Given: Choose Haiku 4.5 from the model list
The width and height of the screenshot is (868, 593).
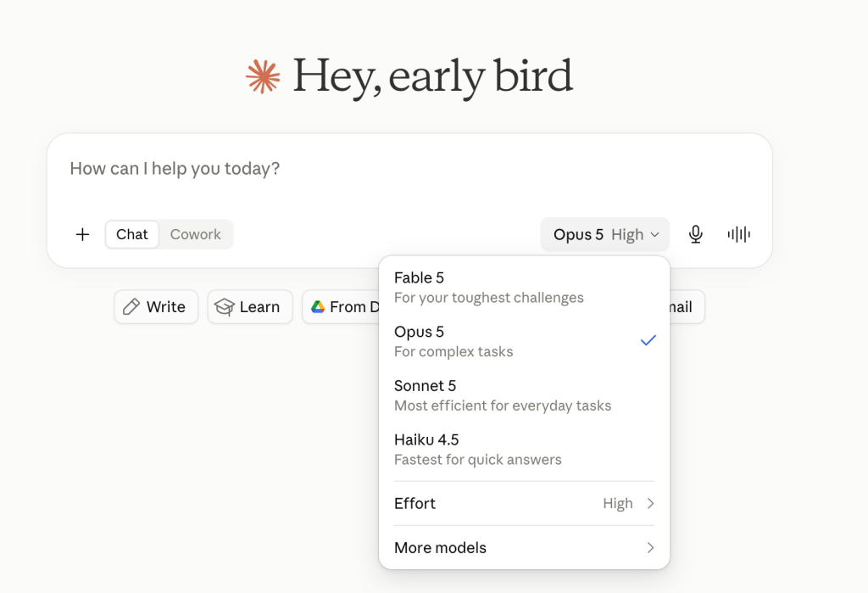Looking at the screenshot, I should (x=524, y=450).
